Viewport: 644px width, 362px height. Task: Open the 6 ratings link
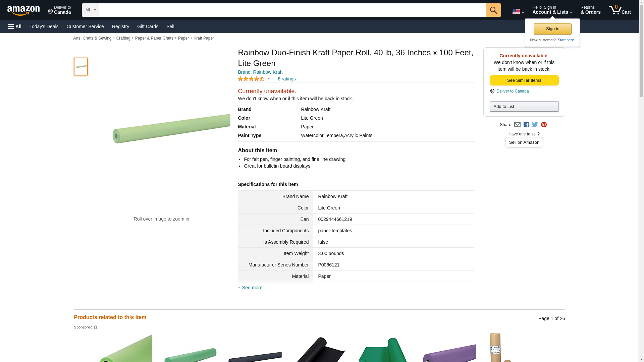[x=286, y=79]
